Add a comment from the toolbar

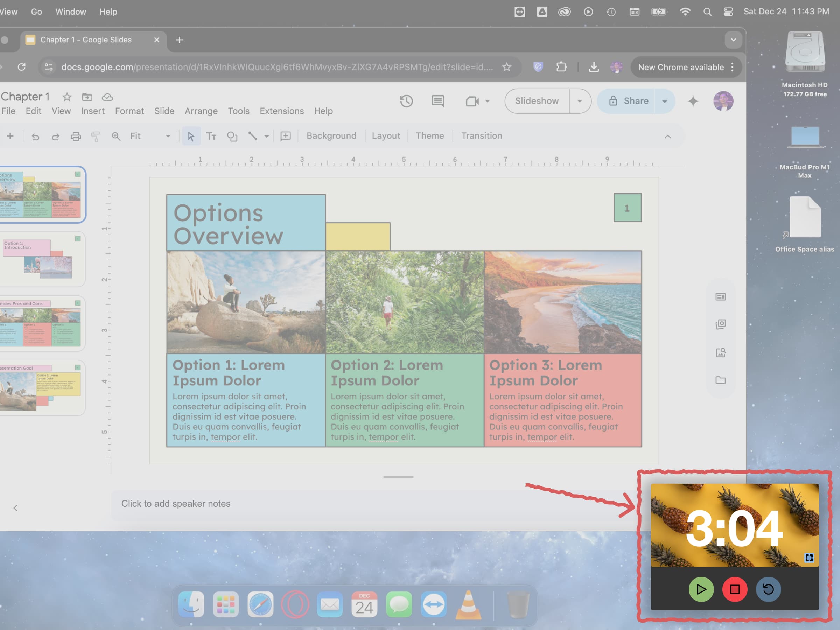point(286,136)
